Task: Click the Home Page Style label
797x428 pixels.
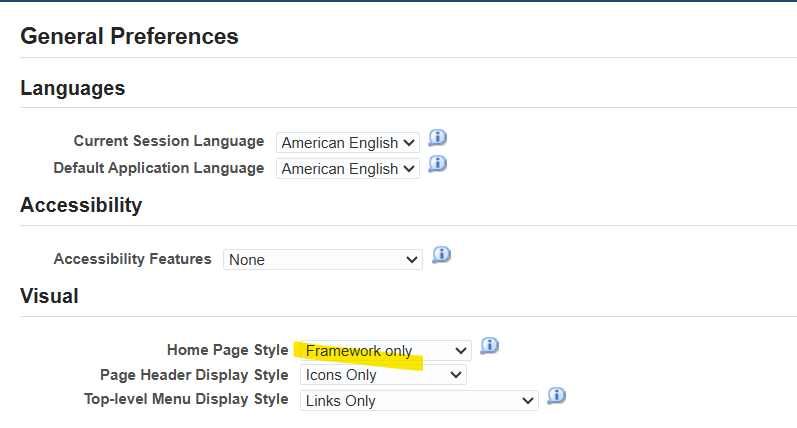Action: coord(228,350)
